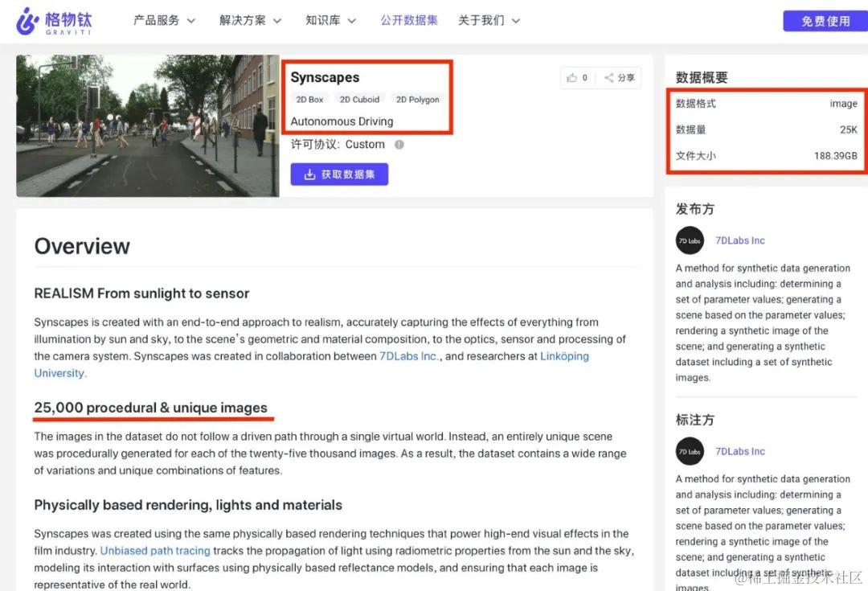Select the 2D Polygon tag

coord(417,100)
